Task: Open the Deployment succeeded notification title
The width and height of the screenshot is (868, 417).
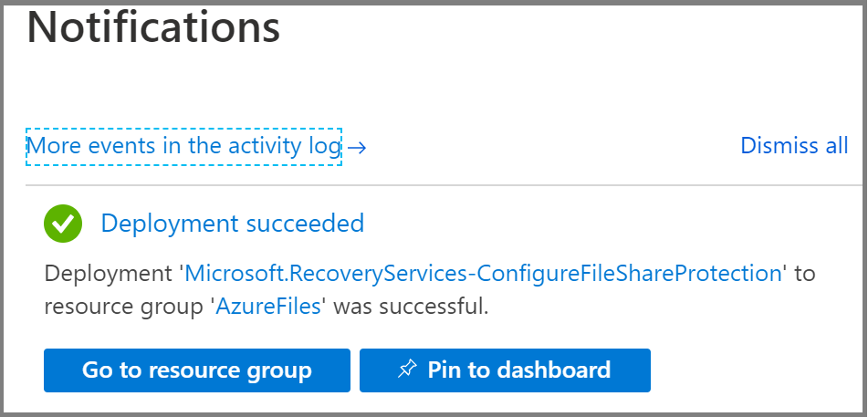Action: pos(232,223)
